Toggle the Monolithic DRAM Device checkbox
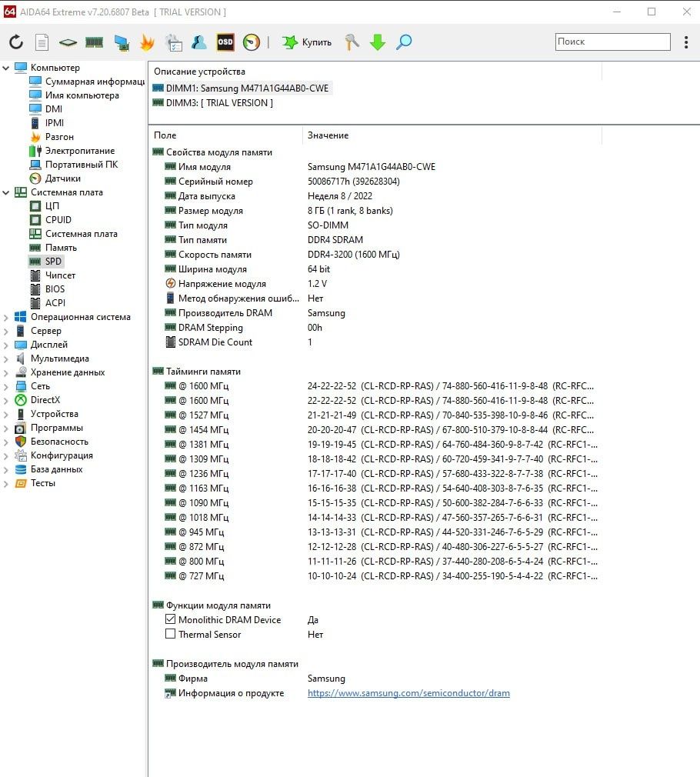Viewport: 700px width, 777px height. coord(171,619)
